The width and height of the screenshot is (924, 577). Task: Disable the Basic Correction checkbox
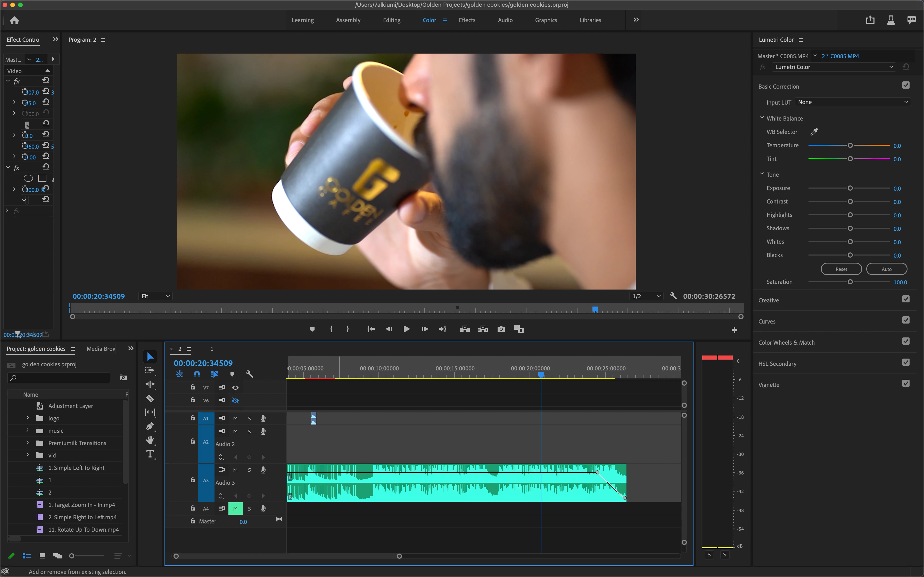tap(906, 85)
